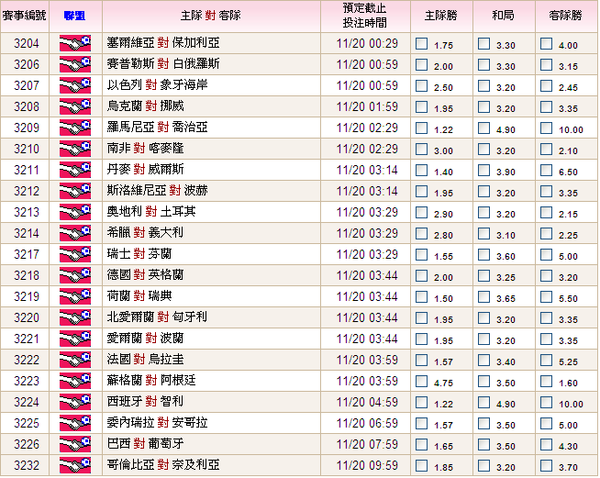Click the 主隊 對 客隊 column header

(211, 16)
